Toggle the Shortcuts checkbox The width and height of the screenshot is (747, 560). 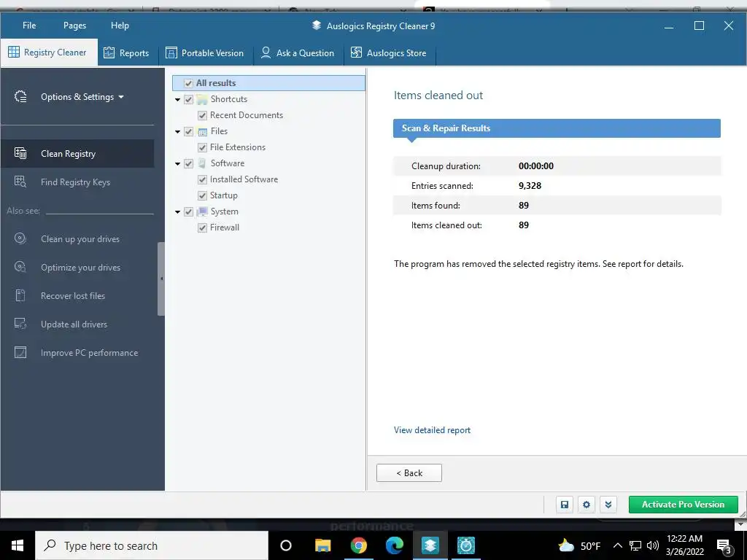[189, 99]
